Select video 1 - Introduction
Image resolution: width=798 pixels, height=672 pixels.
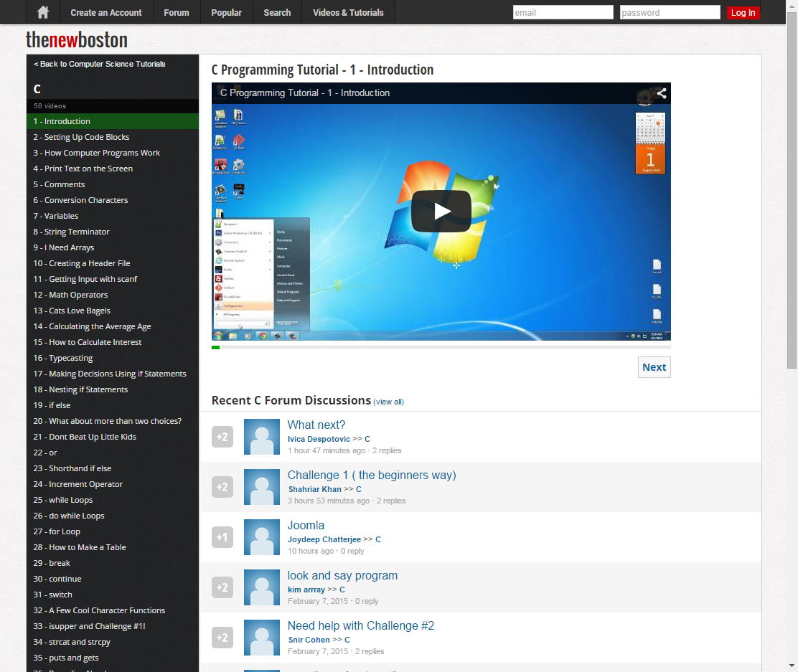[113, 121]
